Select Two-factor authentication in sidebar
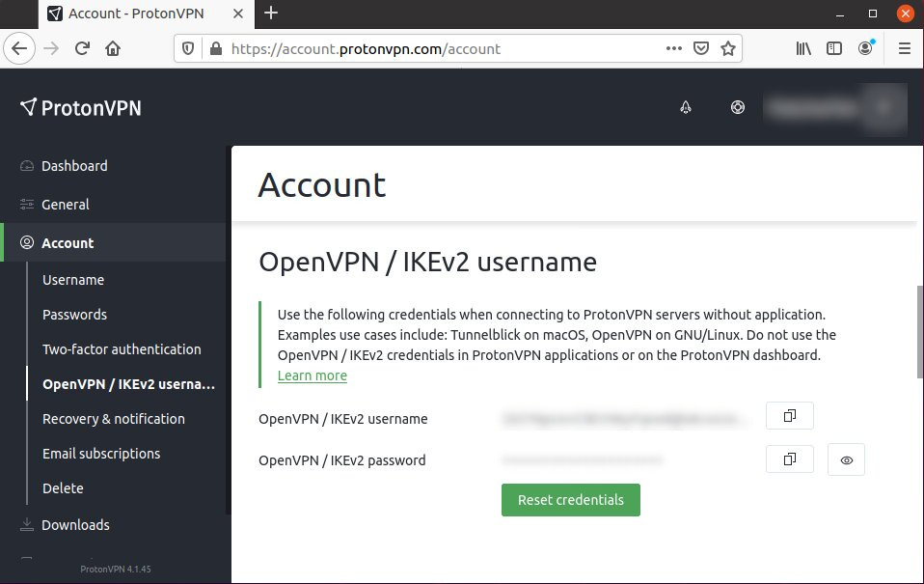This screenshot has width=924, height=584. click(122, 349)
